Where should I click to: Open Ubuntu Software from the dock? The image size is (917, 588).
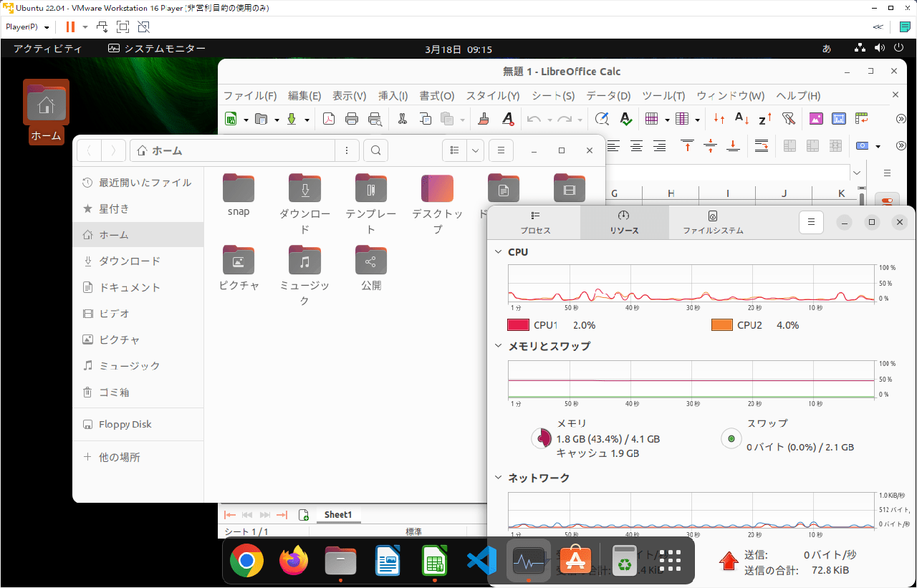575,561
